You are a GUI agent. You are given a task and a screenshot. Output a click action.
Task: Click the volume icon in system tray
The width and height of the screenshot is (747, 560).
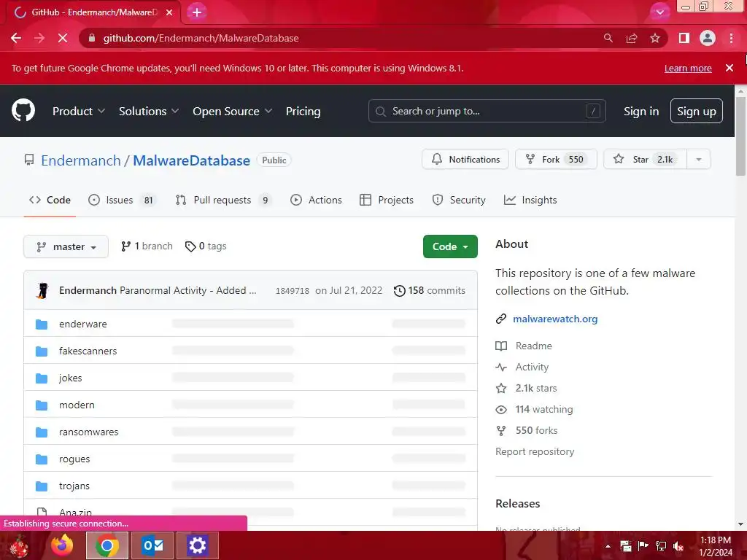coord(678,546)
